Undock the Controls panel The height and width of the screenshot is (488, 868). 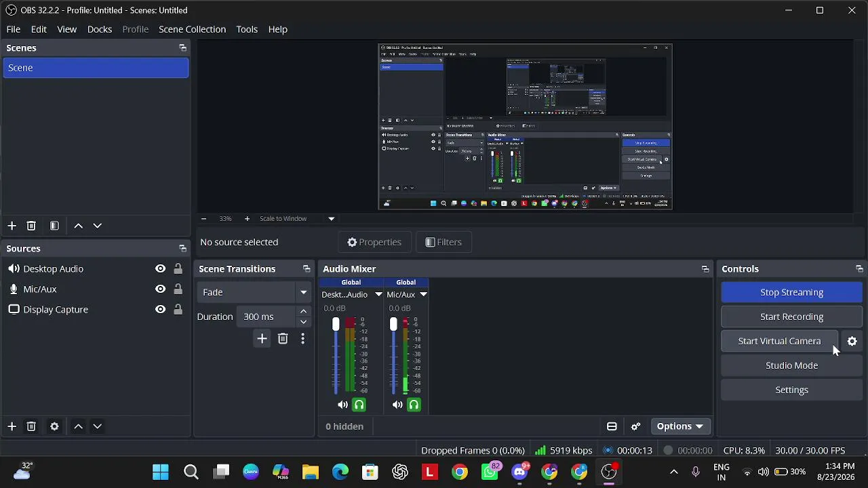pos(859,269)
